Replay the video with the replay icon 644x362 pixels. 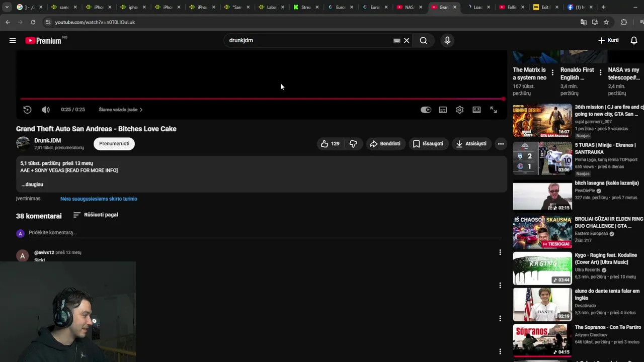27,110
